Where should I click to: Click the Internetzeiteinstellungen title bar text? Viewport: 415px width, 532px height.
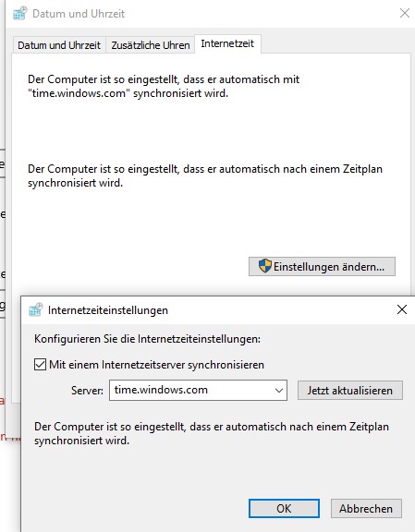(108, 310)
